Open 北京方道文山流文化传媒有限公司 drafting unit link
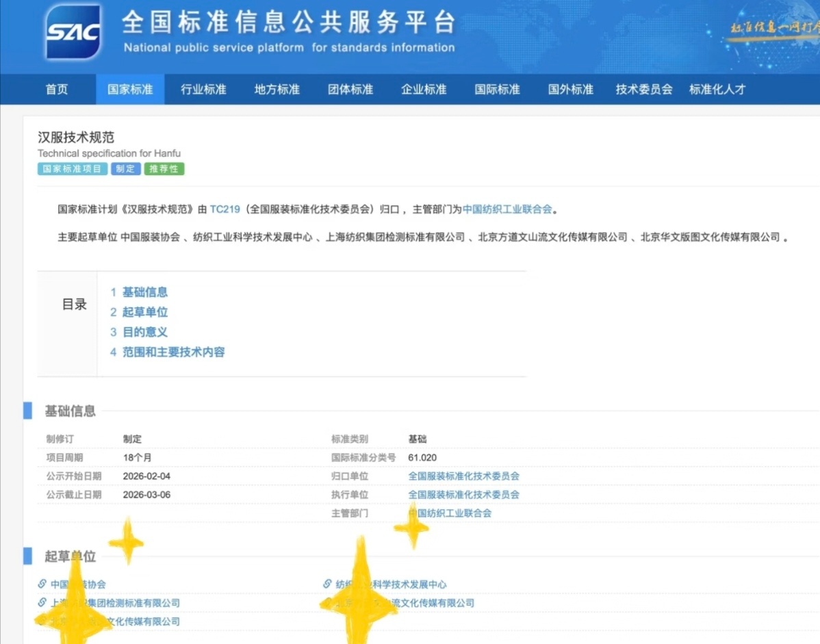Image resolution: width=820 pixels, height=644 pixels. [x=405, y=603]
